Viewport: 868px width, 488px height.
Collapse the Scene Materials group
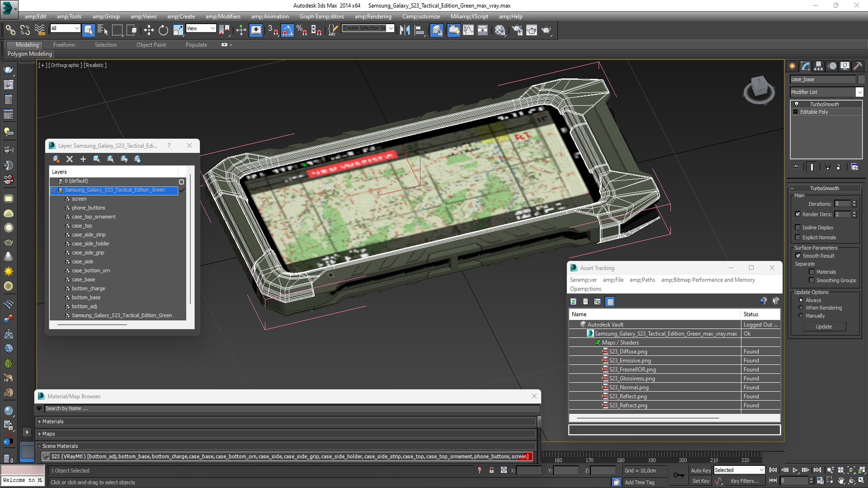click(x=39, y=446)
